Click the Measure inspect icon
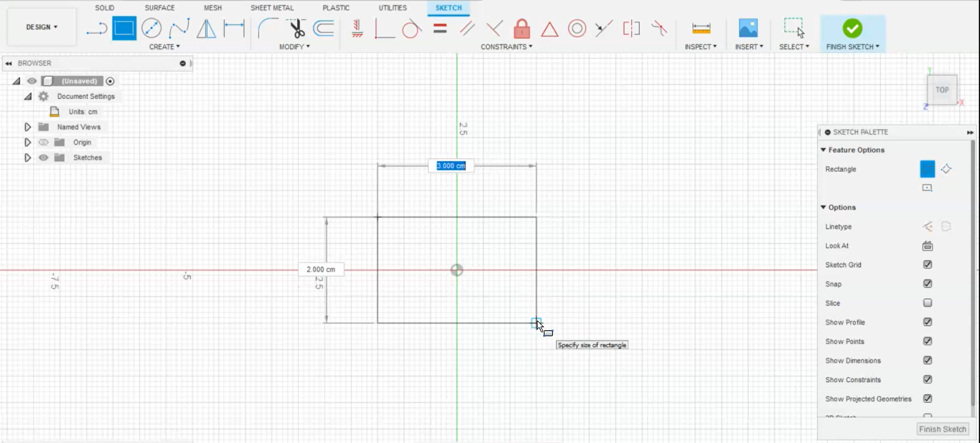The image size is (980, 443). [x=701, y=28]
